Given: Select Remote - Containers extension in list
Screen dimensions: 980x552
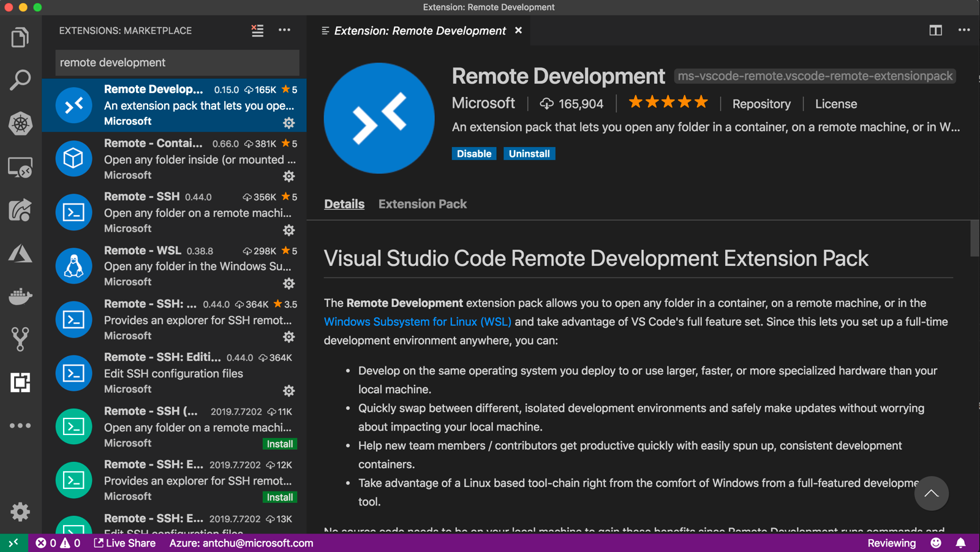Looking at the screenshot, I should (174, 159).
